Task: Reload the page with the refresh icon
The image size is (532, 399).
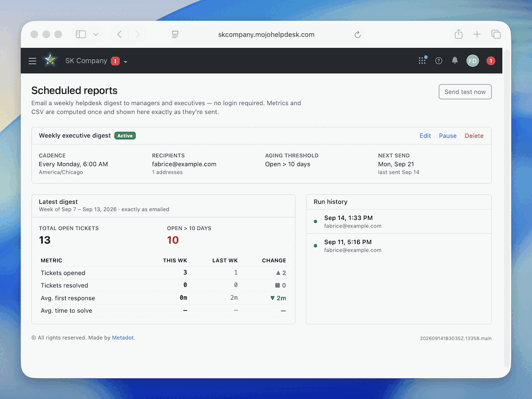Action: pos(357,35)
